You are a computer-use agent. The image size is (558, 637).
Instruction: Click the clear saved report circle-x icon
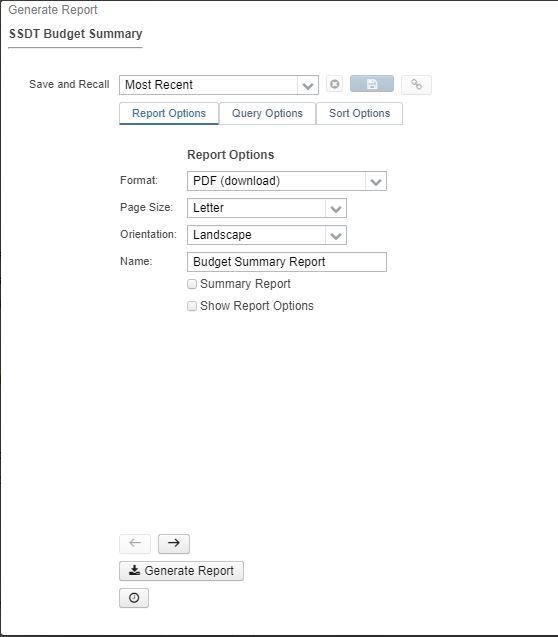(335, 84)
